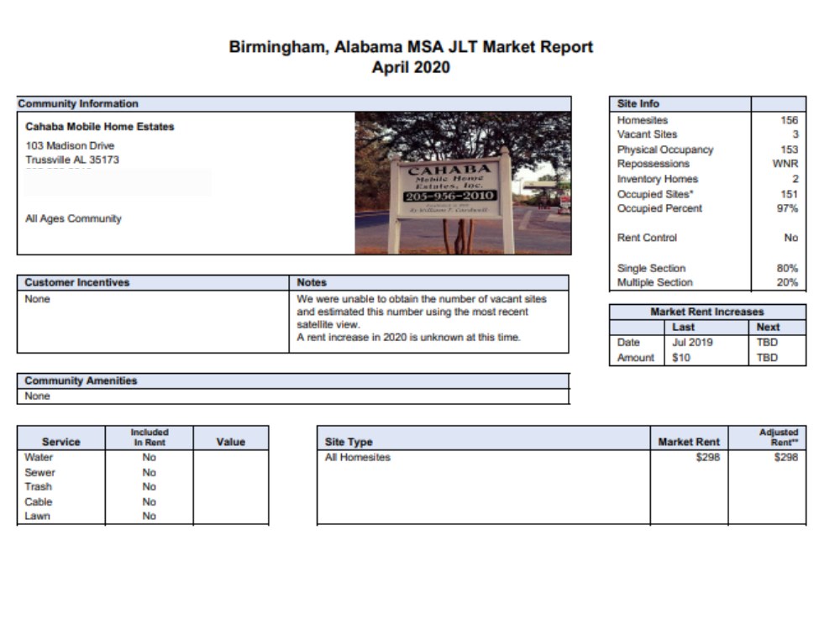Select the 'TBD' value in the Date row

(x=767, y=343)
